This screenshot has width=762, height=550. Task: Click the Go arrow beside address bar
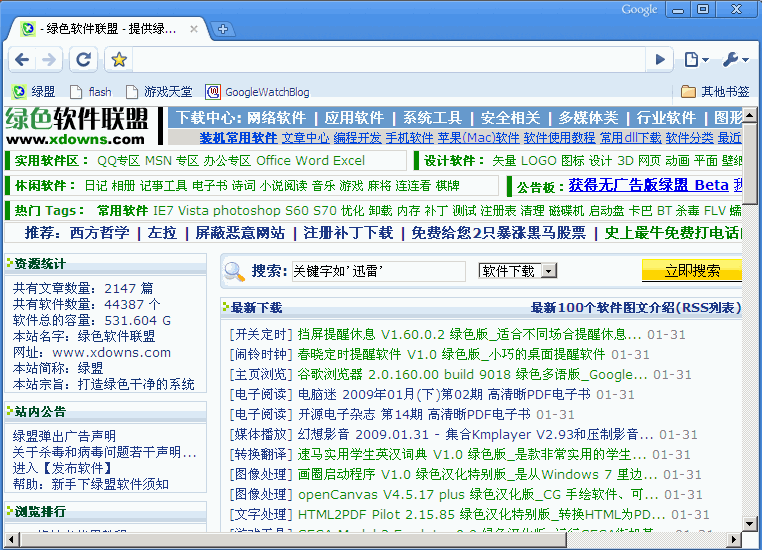(659, 60)
